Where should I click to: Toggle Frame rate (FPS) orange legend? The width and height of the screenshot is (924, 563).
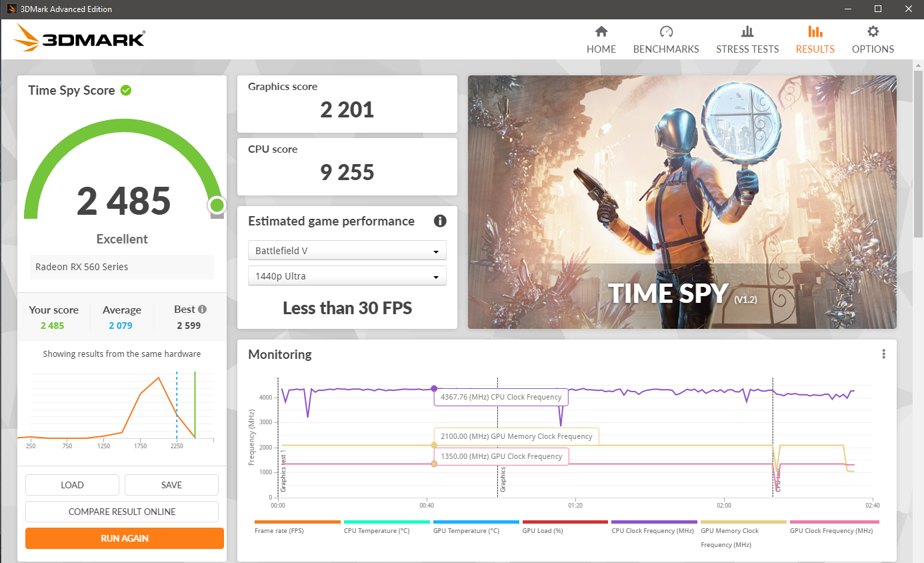[297, 527]
